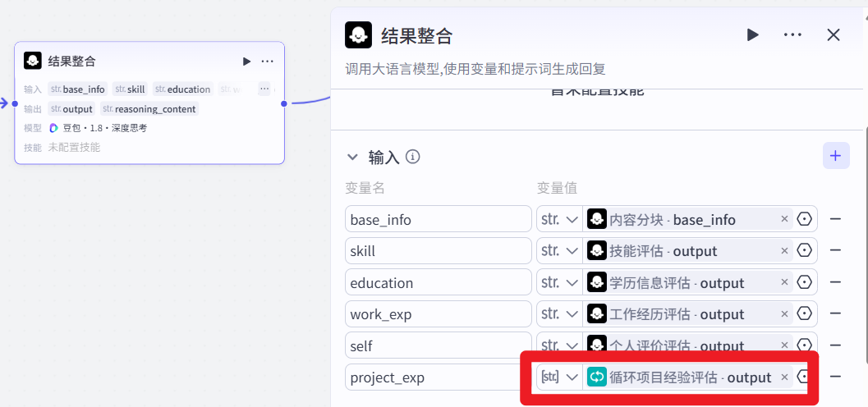Open the str type dropdown for work_exp
The height and width of the screenshot is (407, 868).
[560, 314]
